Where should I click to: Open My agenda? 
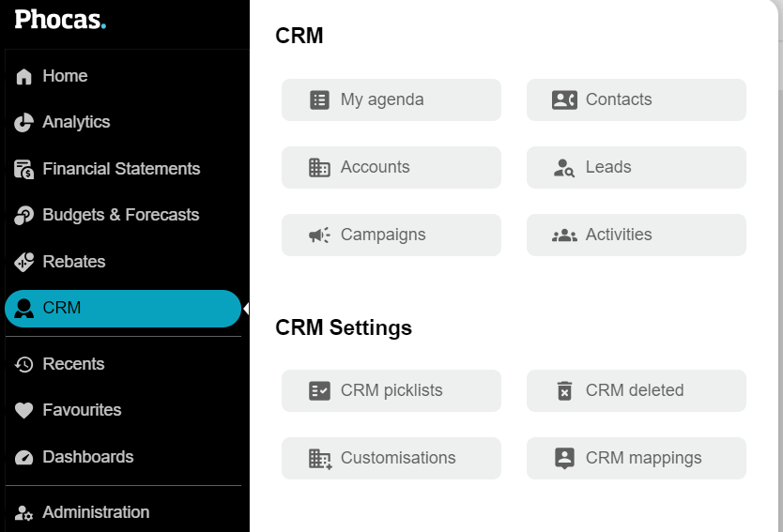(391, 99)
